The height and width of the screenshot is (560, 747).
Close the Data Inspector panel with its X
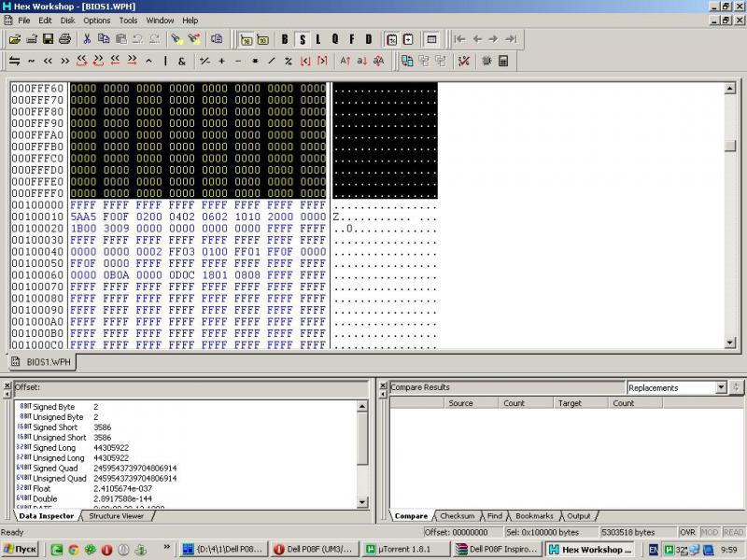(7, 385)
